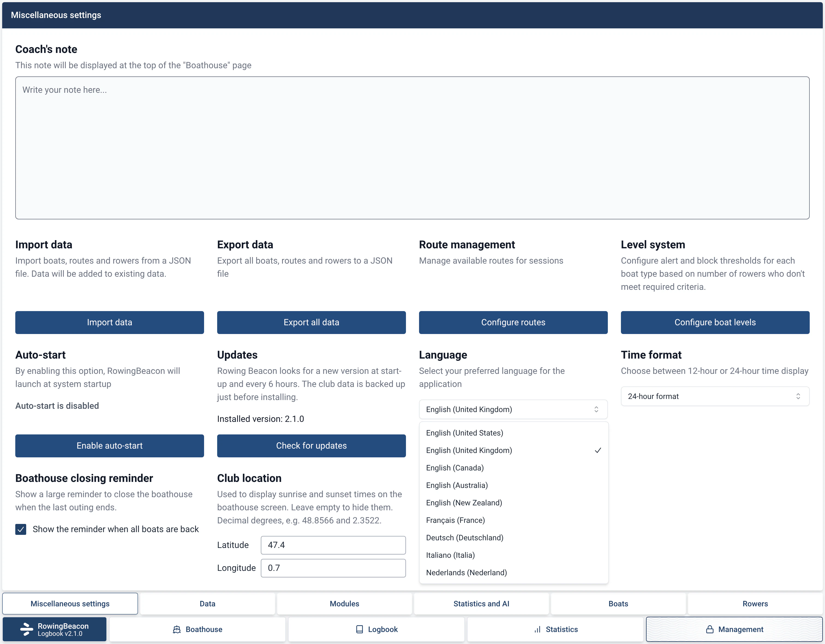Open the Boathouse page
825x644 pixels.
click(197, 630)
